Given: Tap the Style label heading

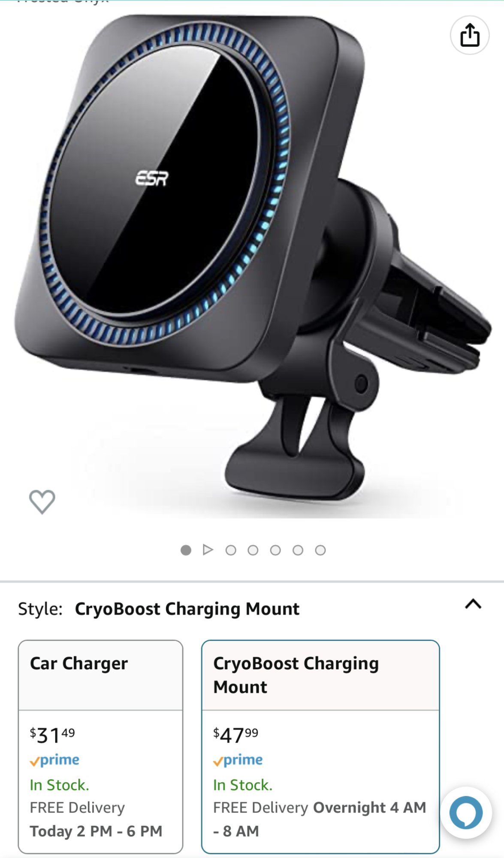Looking at the screenshot, I should point(40,609).
